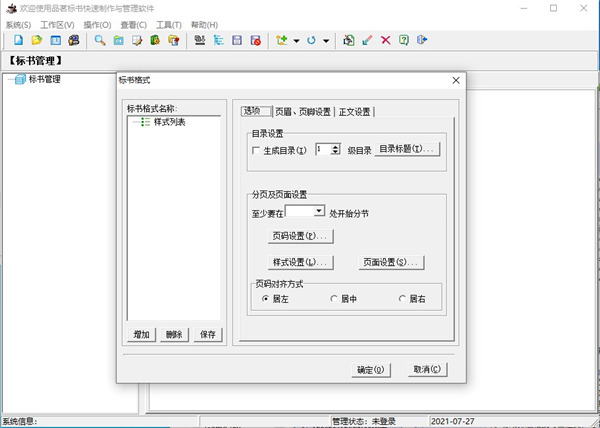Image resolution: width=600 pixels, height=428 pixels.
Task: Click the dark camera-like toolbar icon
Action: 74,40
